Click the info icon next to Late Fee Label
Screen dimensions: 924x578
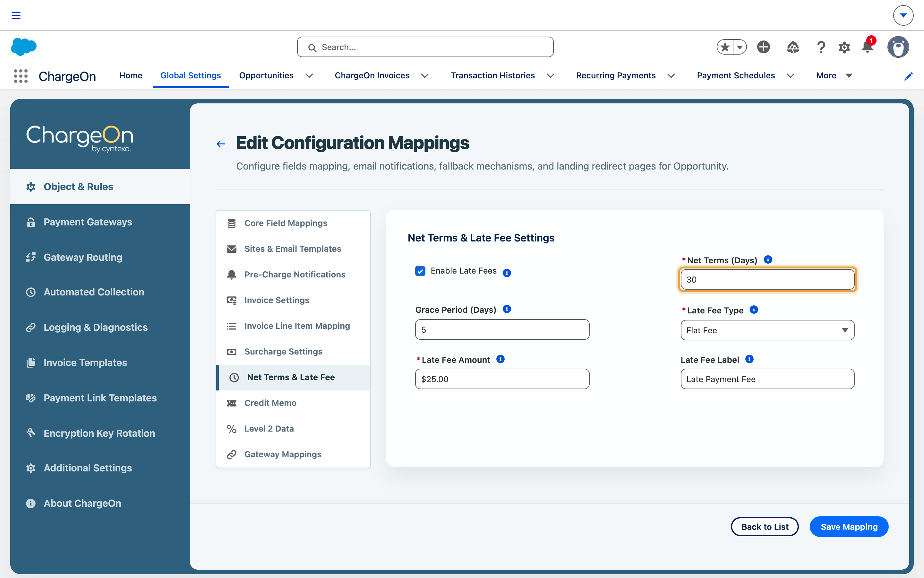click(x=749, y=359)
